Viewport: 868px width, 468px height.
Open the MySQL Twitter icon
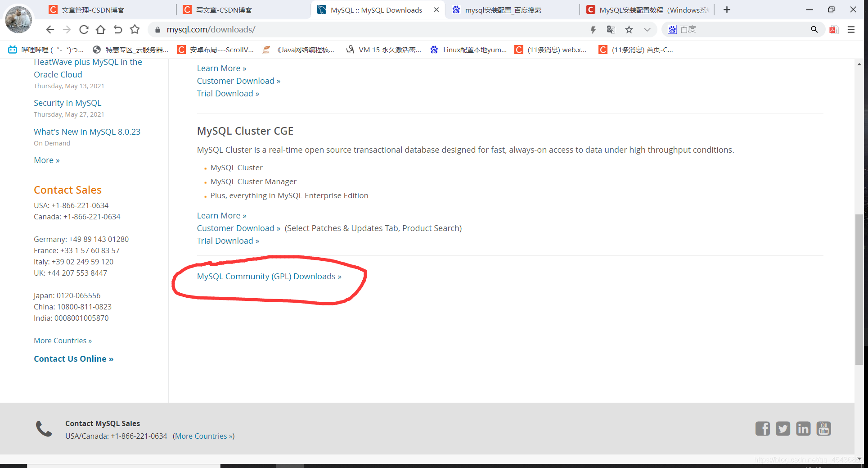point(783,429)
